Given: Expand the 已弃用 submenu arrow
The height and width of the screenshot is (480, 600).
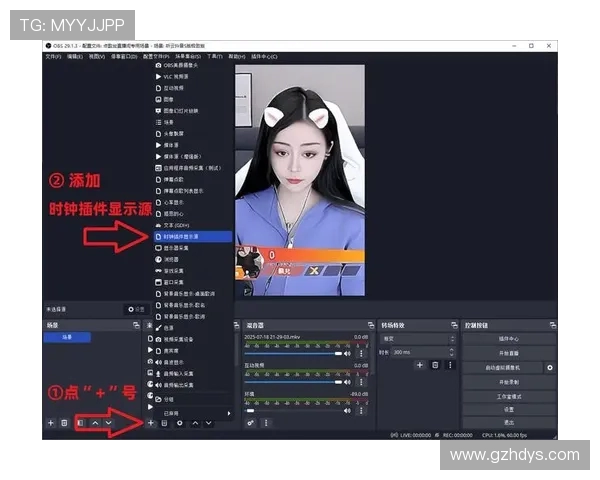Looking at the screenshot, I should pos(229,413).
